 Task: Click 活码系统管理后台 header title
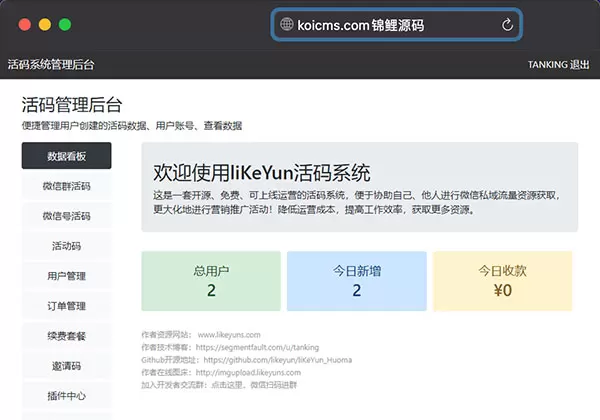pos(51,65)
